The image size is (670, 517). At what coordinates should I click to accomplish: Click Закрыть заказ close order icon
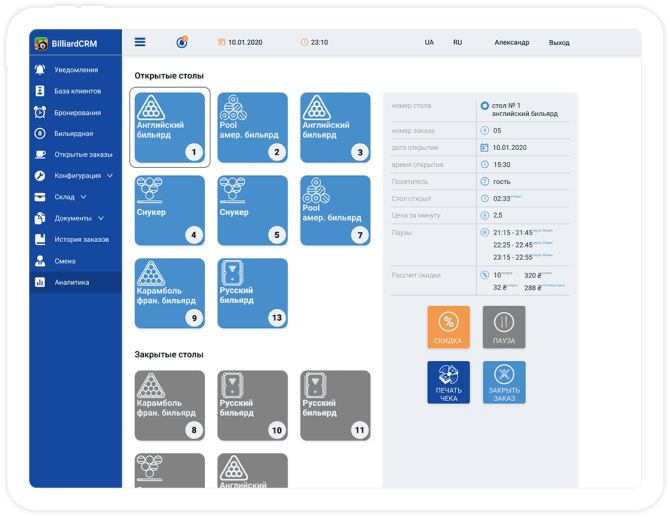click(x=503, y=381)
